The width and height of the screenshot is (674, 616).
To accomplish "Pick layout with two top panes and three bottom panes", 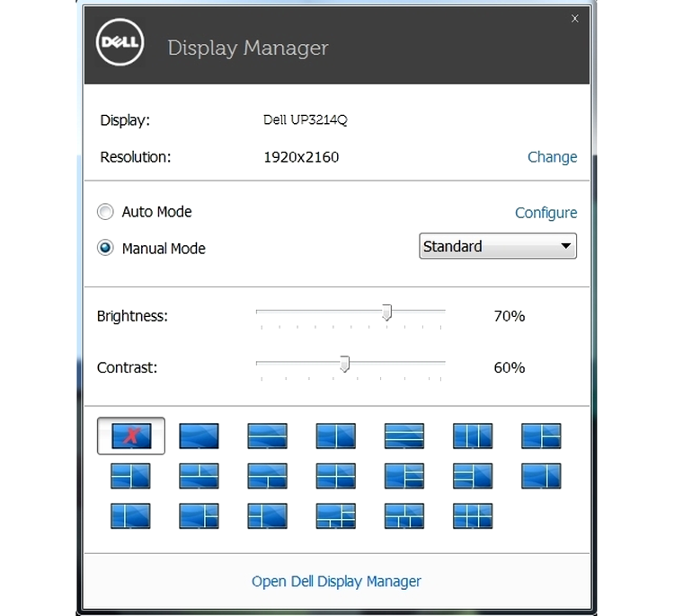I will (404, 516).
